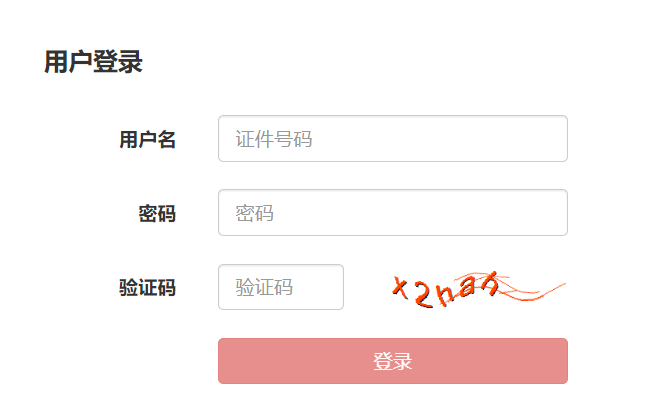This screenshot has height=398, width=646.
Task: Click the 用户登录 heading
Action: [94, 62]
